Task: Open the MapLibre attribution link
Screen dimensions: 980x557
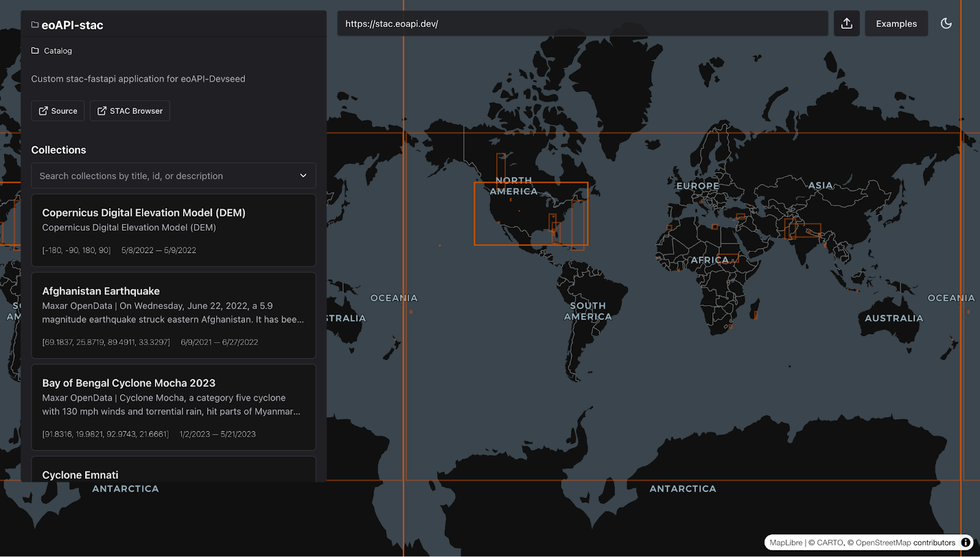Action: 786,542
